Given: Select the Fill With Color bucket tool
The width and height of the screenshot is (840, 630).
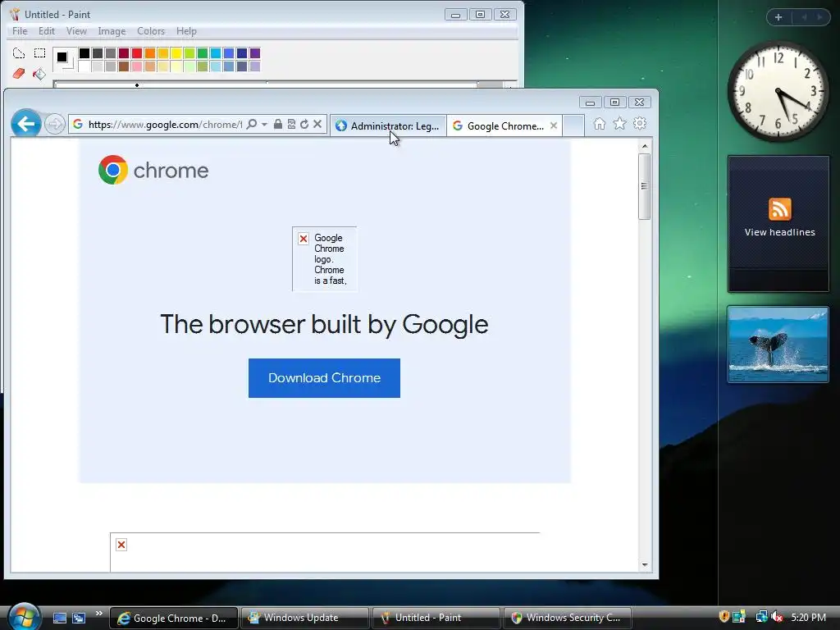Looking at the screenshot, I should [x=39, y=73].
